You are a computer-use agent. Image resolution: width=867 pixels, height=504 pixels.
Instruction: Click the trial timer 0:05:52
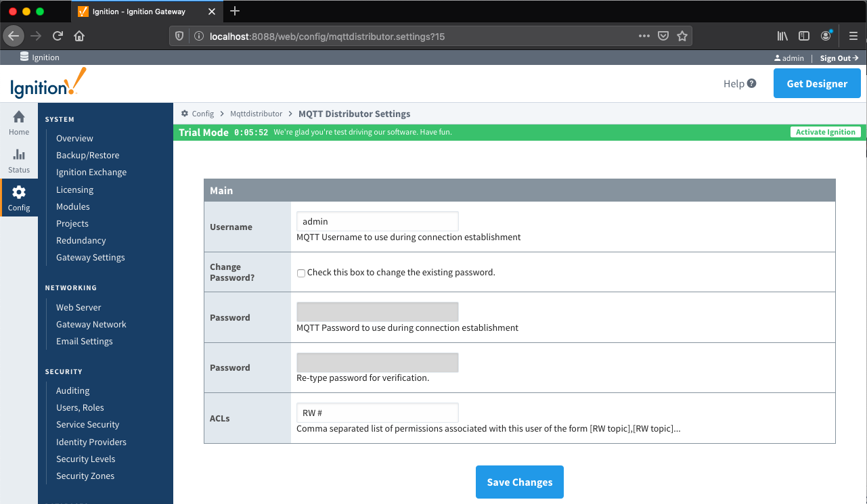coord(251,133)
